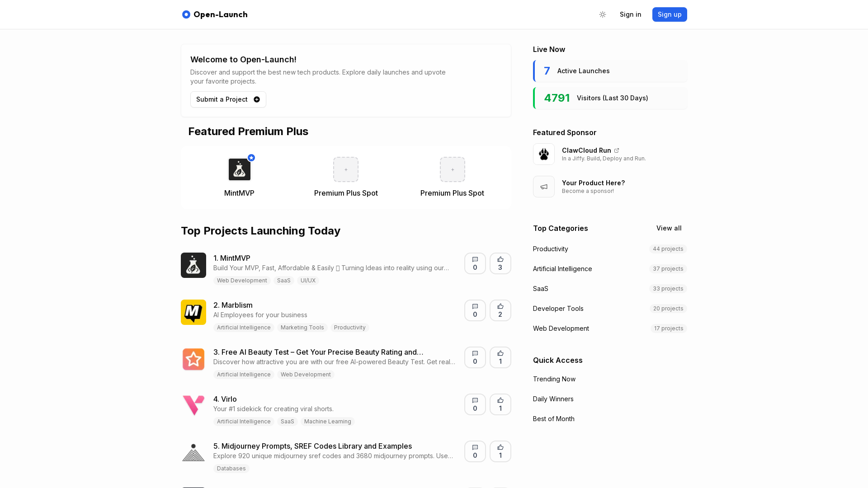The image size is (868, 488).
Task: Open the SaaS category
Action: click(540, 289)
